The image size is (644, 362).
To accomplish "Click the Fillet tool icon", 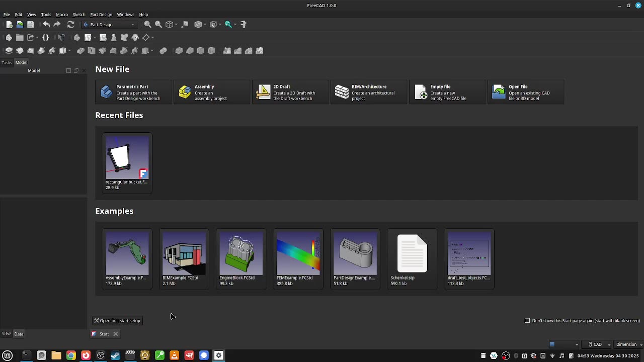I will pos(179,51).
